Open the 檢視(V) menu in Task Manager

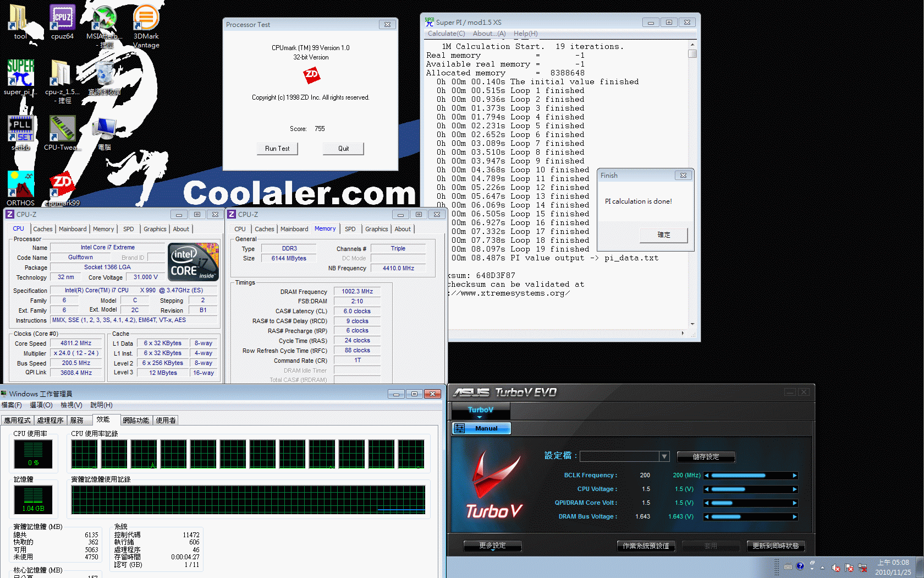pos(71,405)
